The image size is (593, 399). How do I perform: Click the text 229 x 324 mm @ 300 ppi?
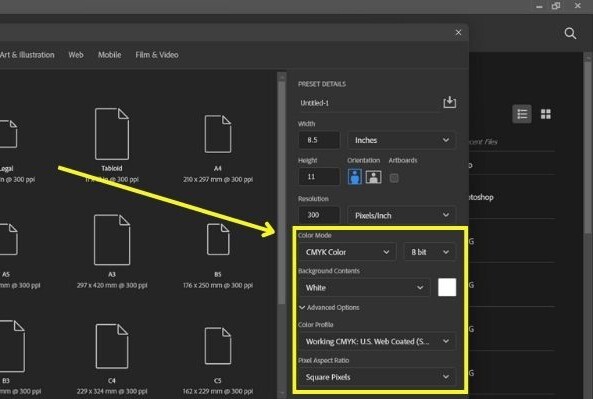click(112, 391)
